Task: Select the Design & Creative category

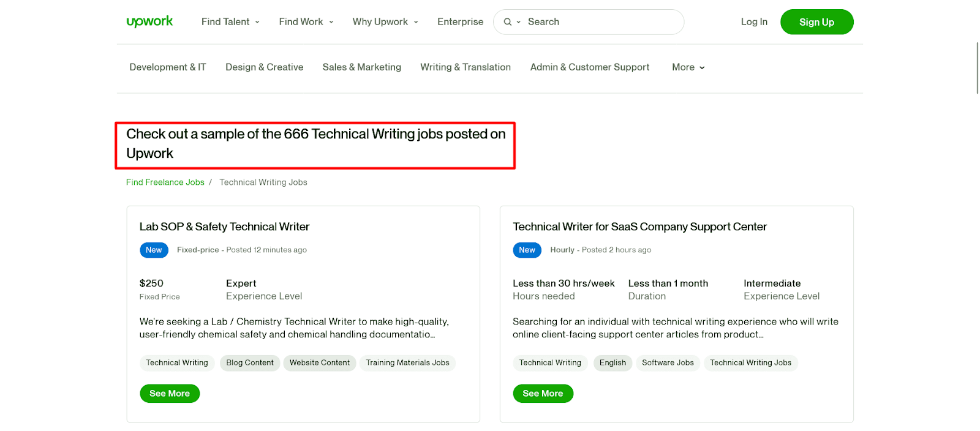Action: [x=264, y=67]
